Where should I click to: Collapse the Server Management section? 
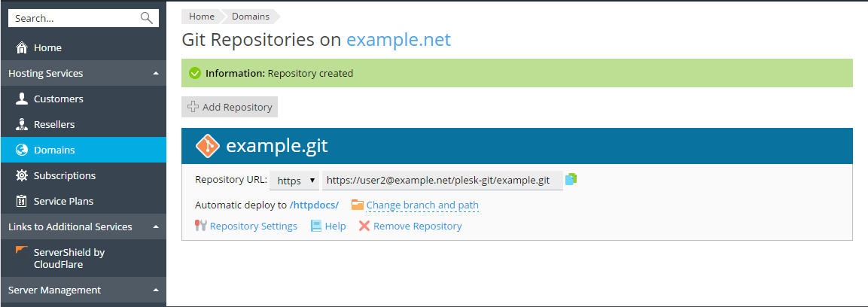tap(155, 290)
